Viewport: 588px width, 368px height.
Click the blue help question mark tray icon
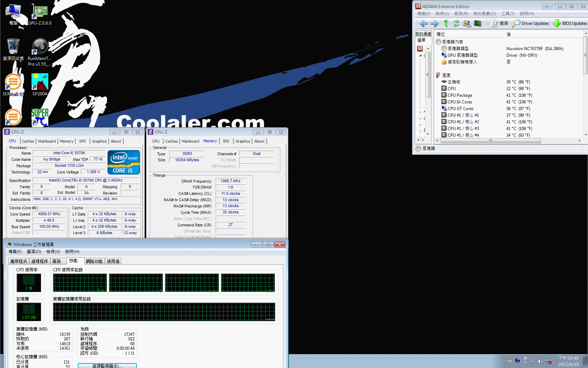coord(517,361)
